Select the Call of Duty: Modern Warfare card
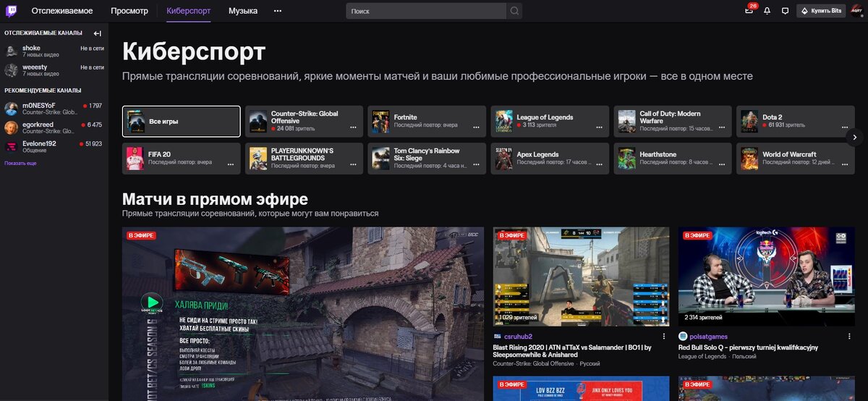The height and width of the screenshot is (401, 868). pyautogui.click(x=673, y=121)
